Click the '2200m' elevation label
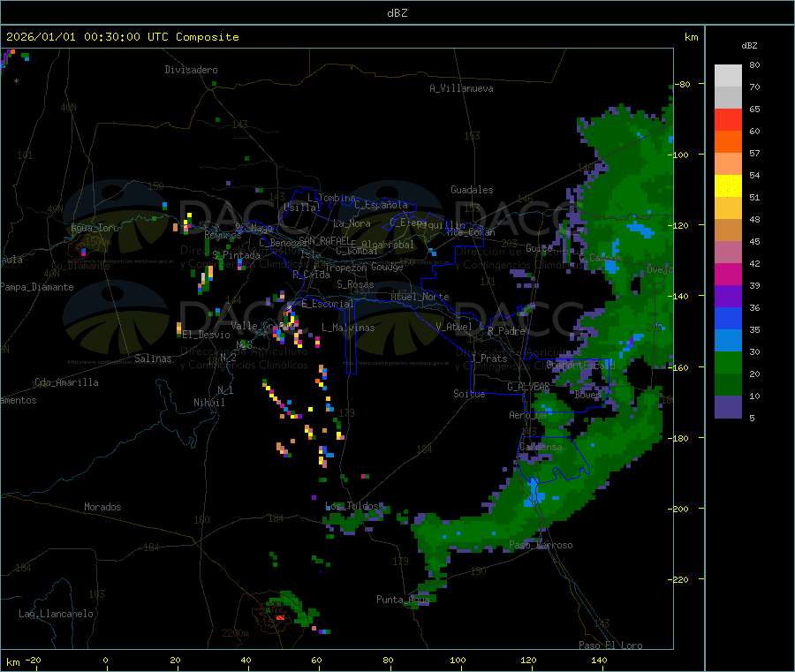 [x=235, y=633]
